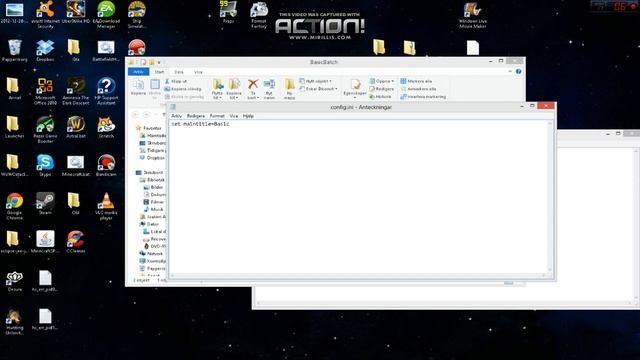Viewport: 640px width, 360px height.
Task: Click Byt namn (rename) in the Explorer ribbon
Action: (269, 89)
